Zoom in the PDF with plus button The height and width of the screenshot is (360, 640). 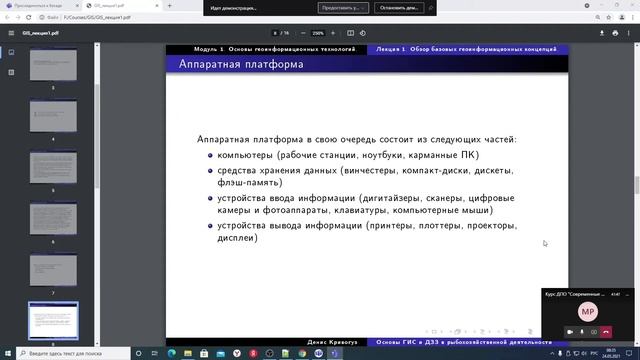click(x=333, y=33)
